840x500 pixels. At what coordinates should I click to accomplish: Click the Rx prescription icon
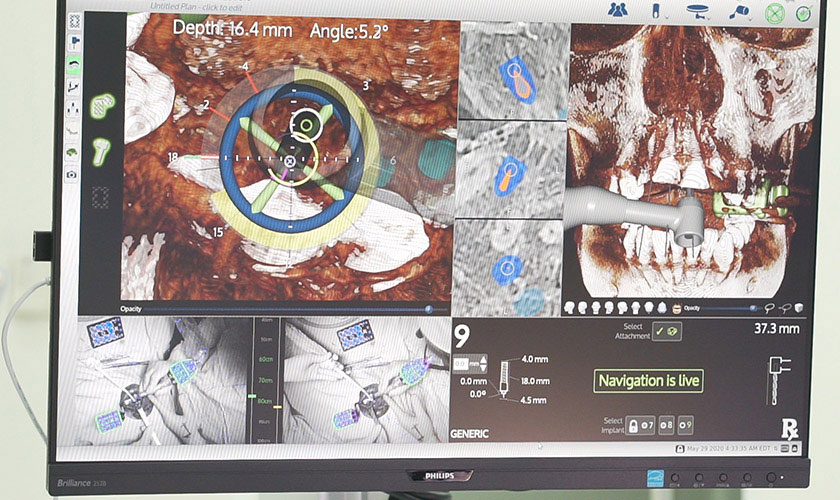[789, 428]
